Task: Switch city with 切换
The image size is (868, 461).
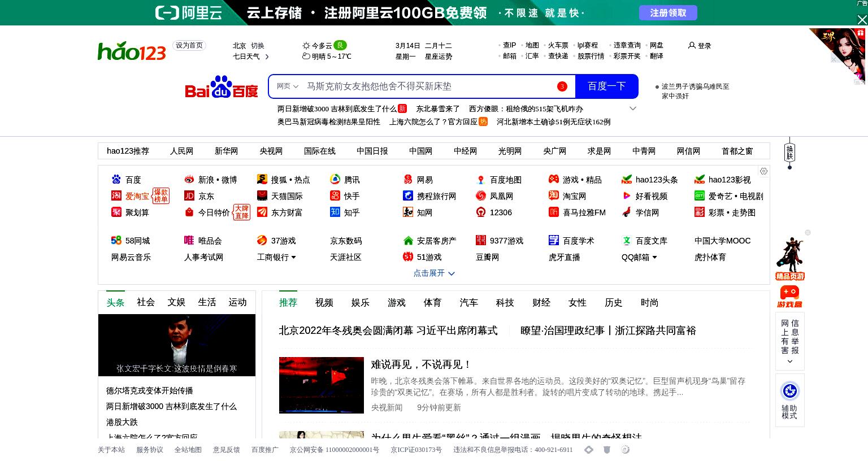Action: tap(258, 46)
